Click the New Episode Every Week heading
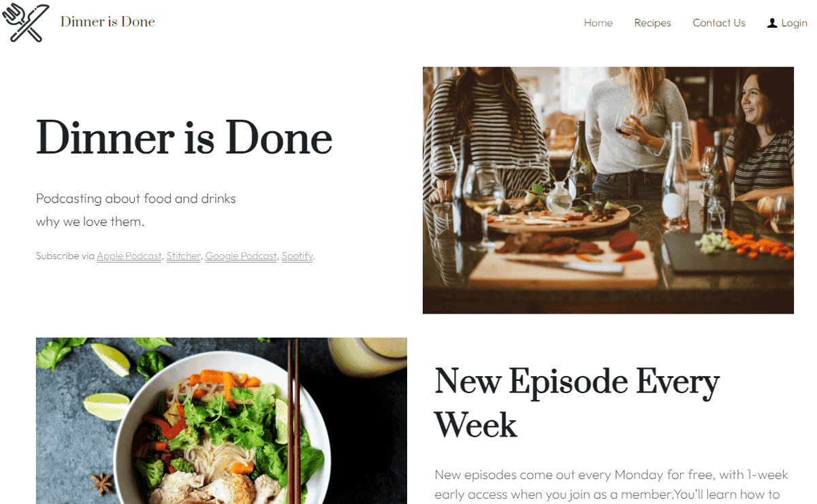This screenshot has width=817, height=504. pos(577,403)
